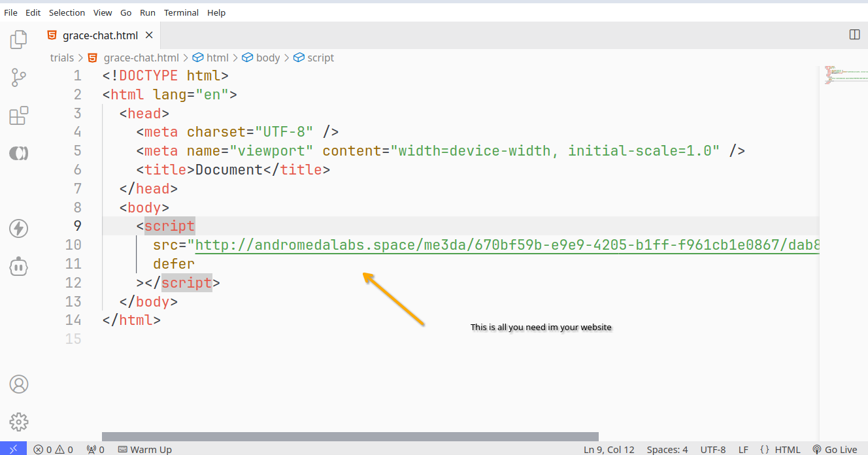
Task: Open the robot chat icon in sidebar
Action: pos(18,266)
